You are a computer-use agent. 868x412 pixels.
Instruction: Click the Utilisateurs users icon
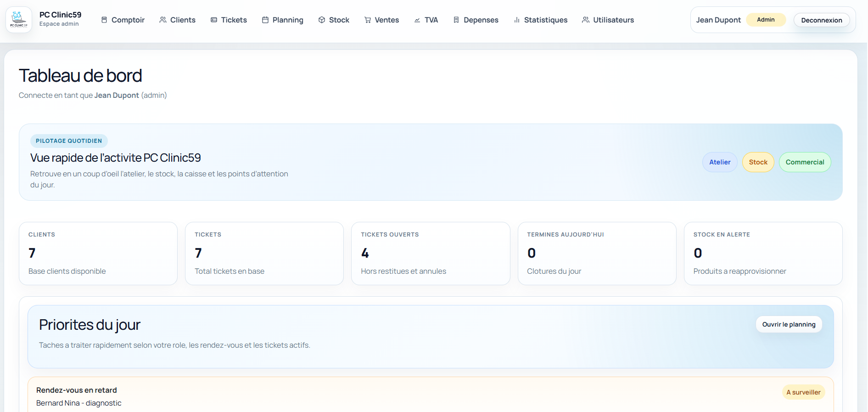pos(586,20)
